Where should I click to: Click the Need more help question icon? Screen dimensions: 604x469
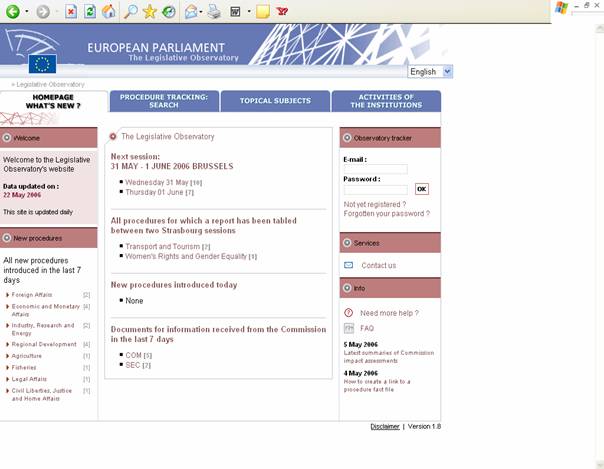pyautogui.click(x=348, y=313)
